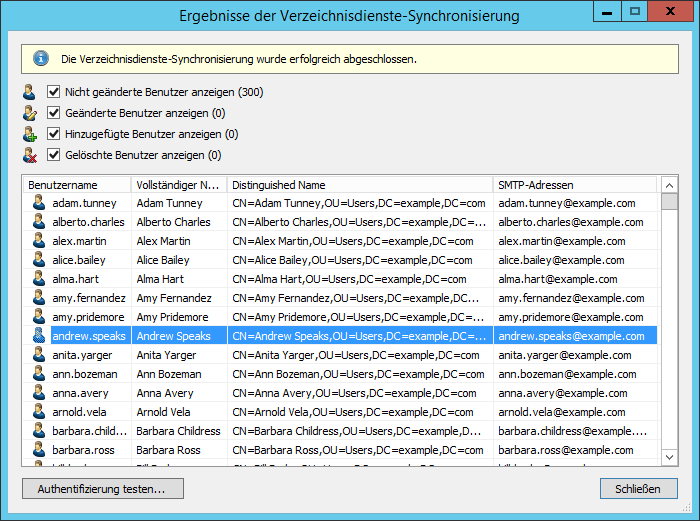Click the deleted users icon with red X
Viewport: 700px width, 521px height.
coord(30,155)
